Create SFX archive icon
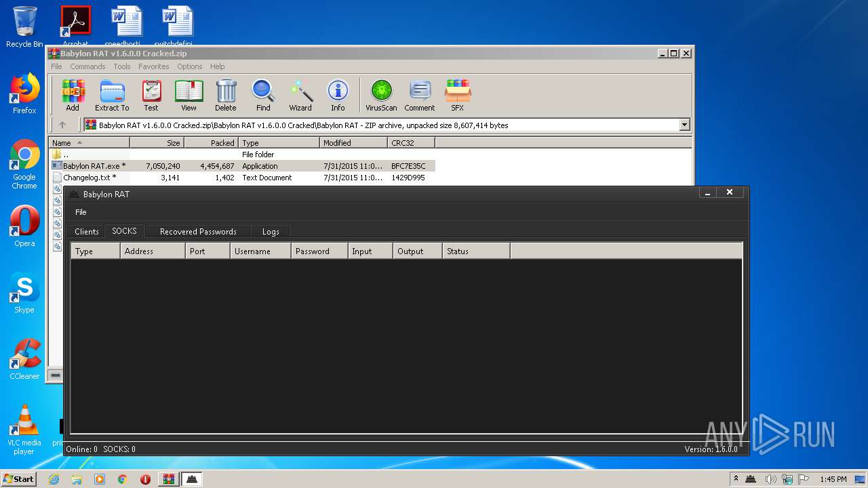Viewport: 868px width, 488px height. [458, 95]
